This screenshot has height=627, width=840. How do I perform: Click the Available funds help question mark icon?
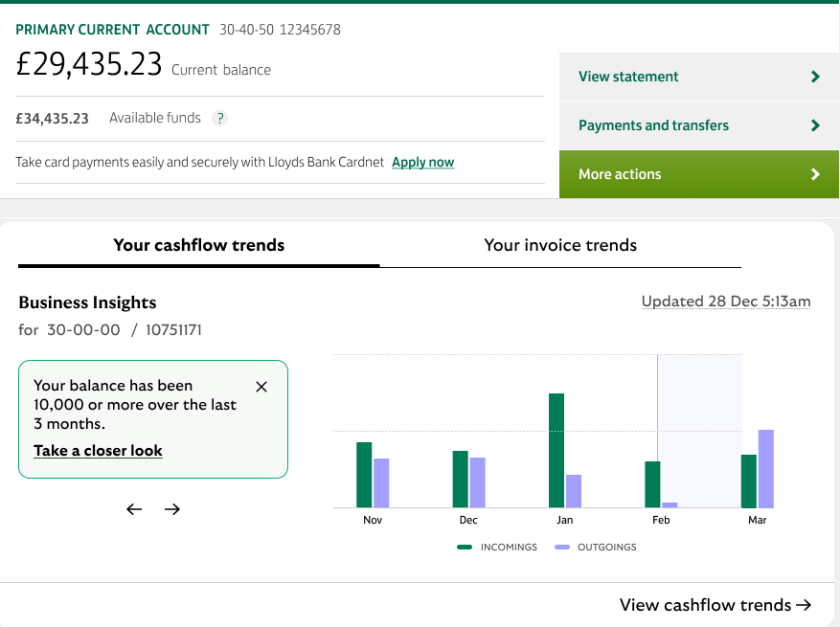click(219, 119)
